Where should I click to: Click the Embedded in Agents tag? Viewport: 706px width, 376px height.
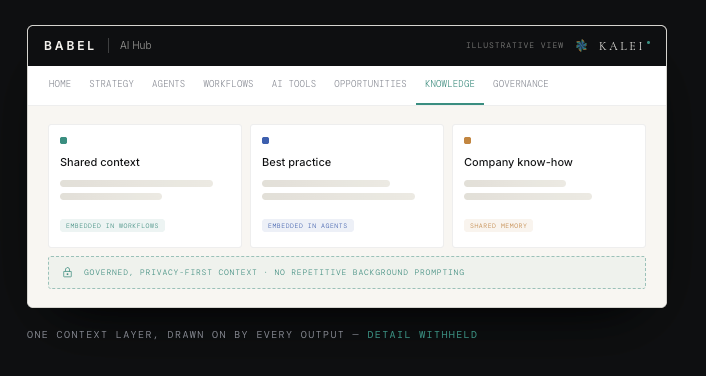[308, 226]
